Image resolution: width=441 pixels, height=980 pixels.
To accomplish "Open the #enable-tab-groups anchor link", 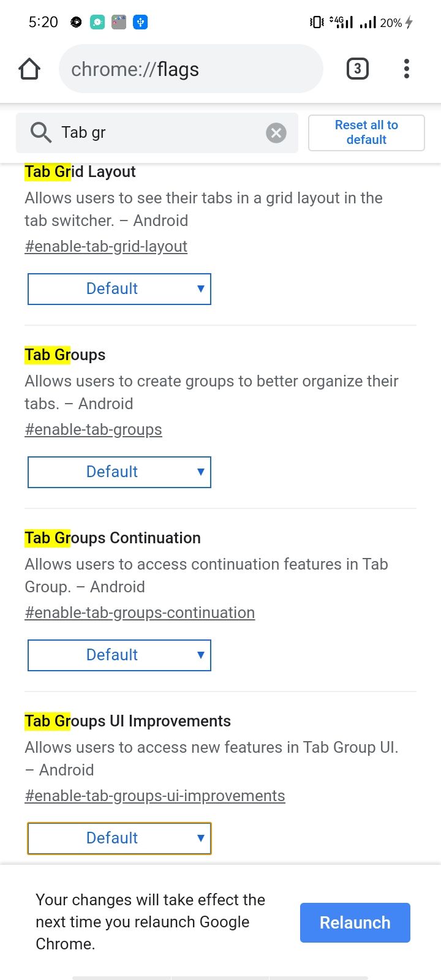I will [x=93, y=430].
